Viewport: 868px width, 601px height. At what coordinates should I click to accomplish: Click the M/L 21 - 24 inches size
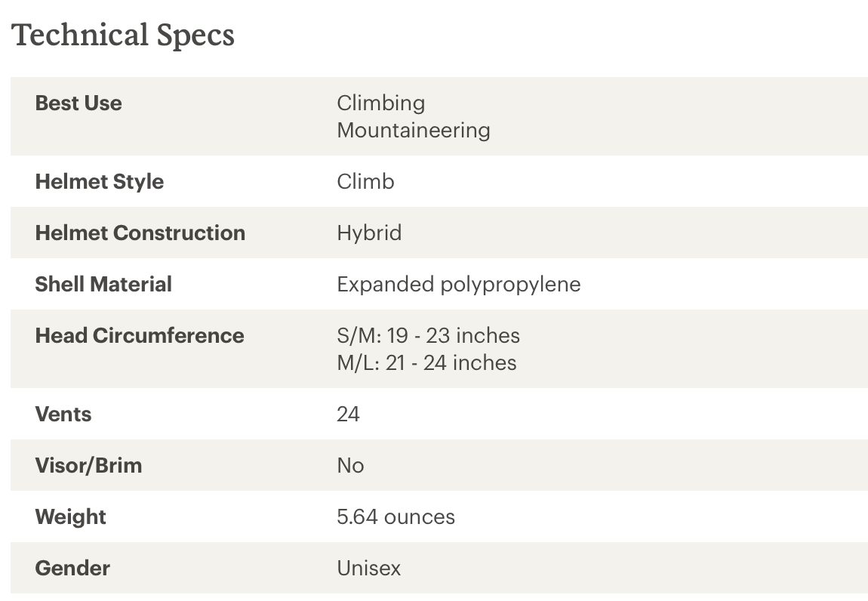click(x=426, y=363)
